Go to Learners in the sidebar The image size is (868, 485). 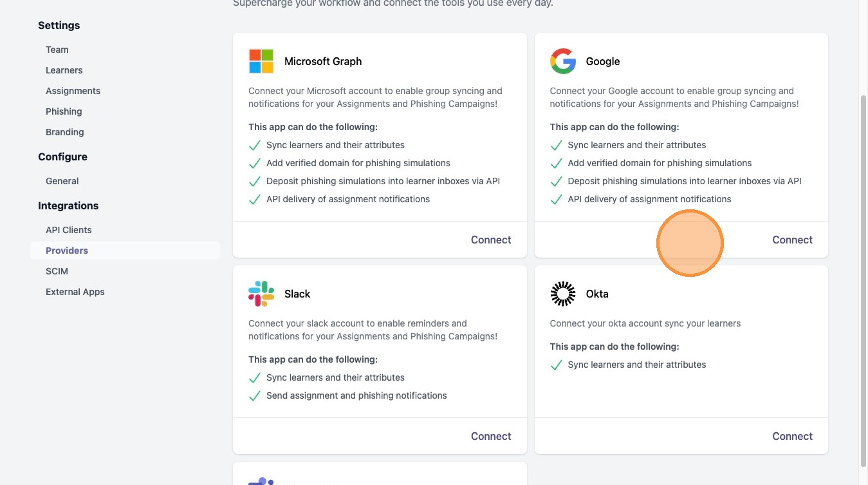click(64, 70)
